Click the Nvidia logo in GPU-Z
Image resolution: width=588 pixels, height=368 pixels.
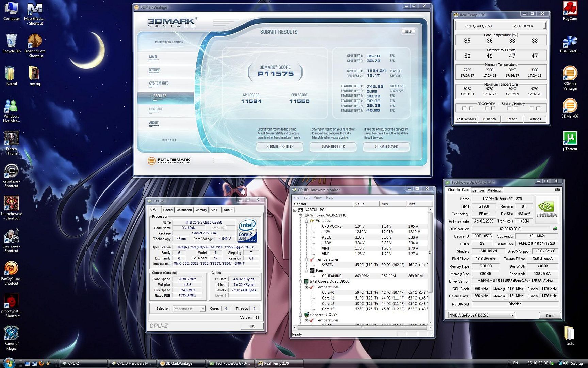[546, 209]
